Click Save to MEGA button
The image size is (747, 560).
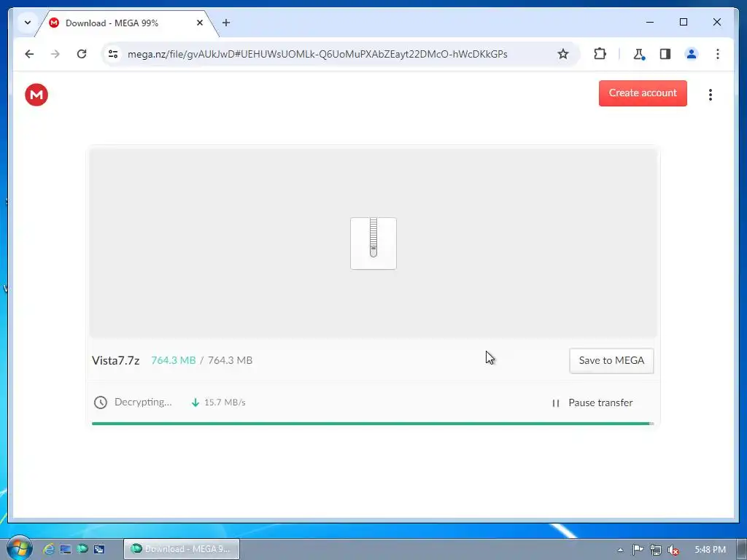611,360
